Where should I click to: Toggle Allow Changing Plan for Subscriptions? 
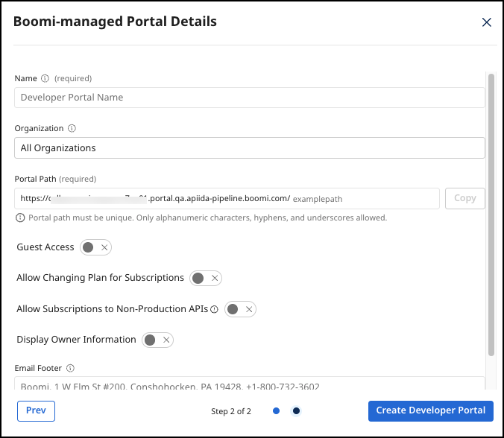(206, 278)
